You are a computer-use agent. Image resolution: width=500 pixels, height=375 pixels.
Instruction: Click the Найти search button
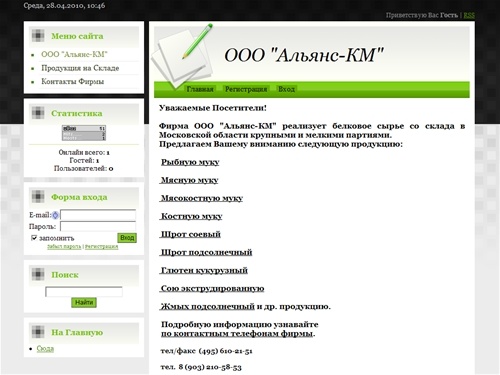[84, 302]
